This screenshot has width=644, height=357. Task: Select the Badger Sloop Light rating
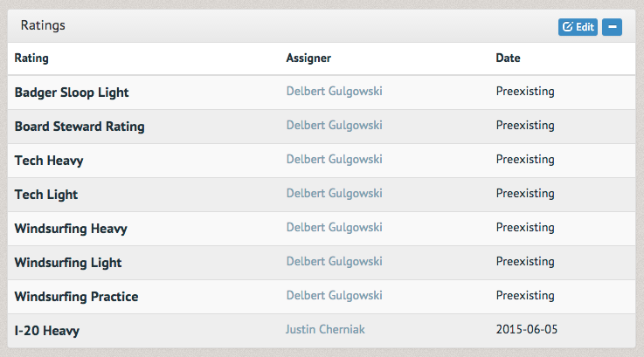[x=72, y=93]
